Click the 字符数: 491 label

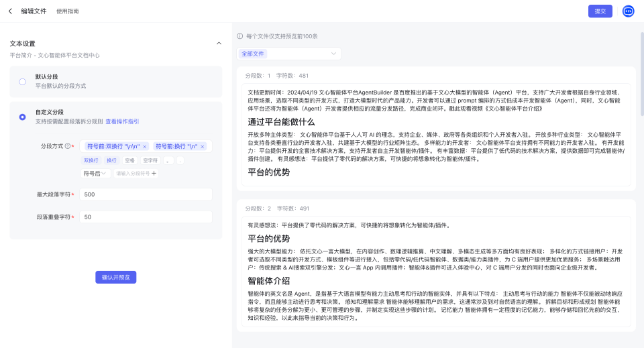coord(293,209)
